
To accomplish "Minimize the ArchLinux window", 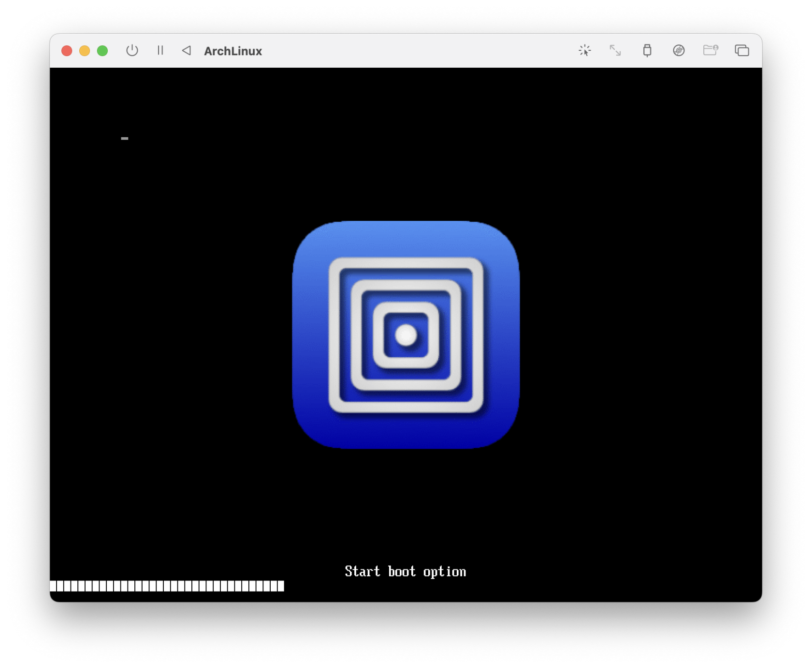I will 85,51.
